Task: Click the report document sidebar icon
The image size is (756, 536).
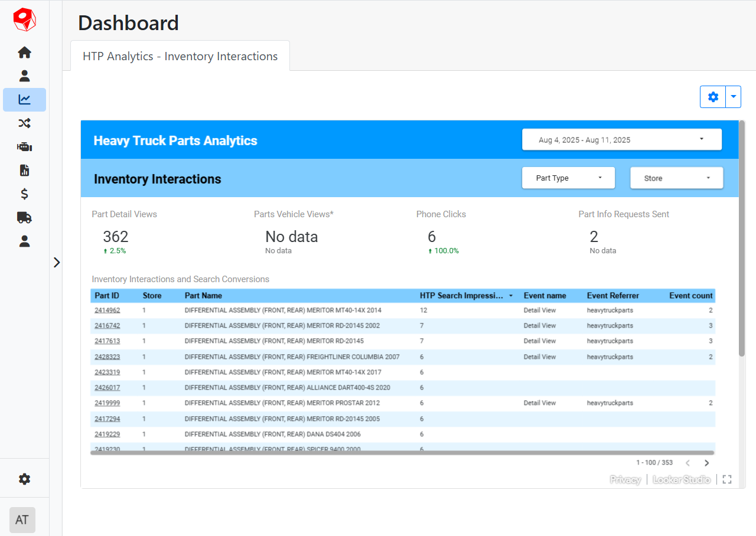Action: point(24,171)
